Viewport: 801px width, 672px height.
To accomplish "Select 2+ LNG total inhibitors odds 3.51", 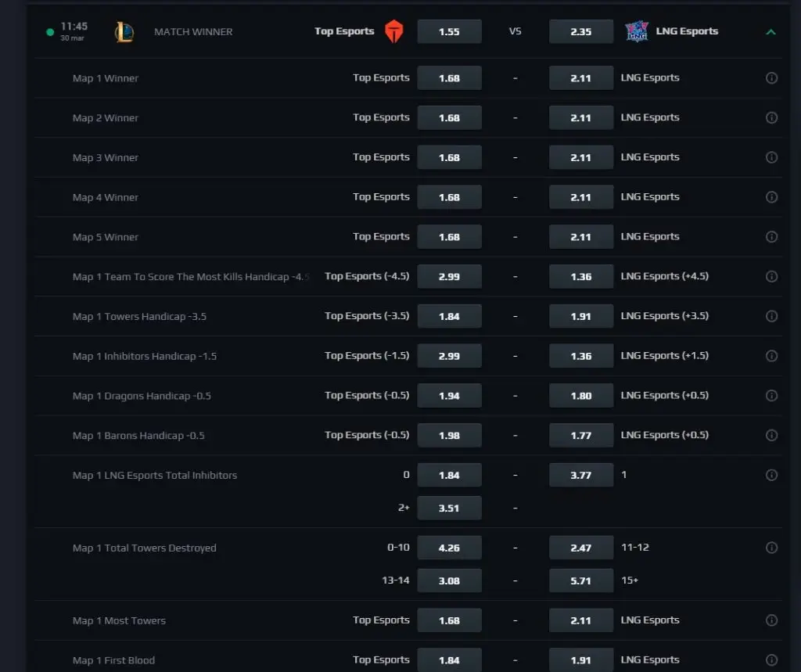I will 449,508.
